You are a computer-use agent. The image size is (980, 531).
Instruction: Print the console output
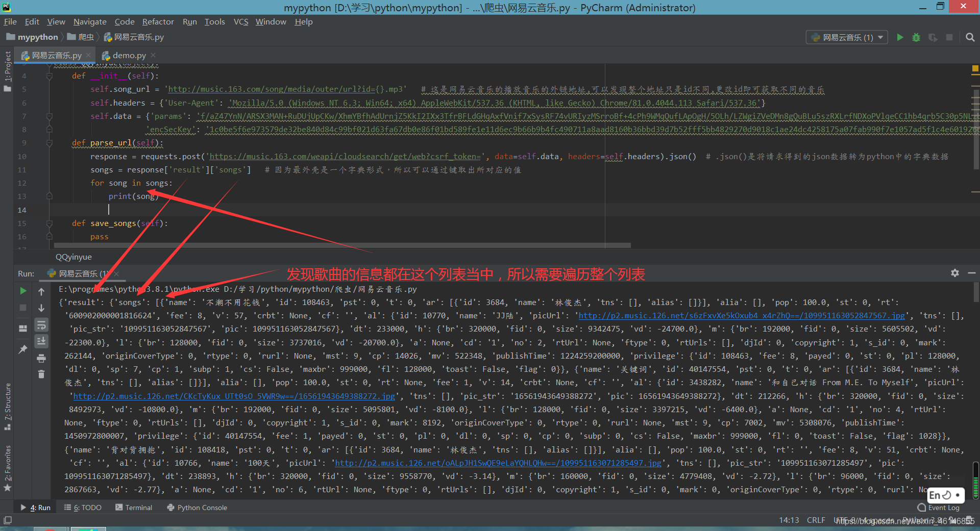tap(41, 358)
